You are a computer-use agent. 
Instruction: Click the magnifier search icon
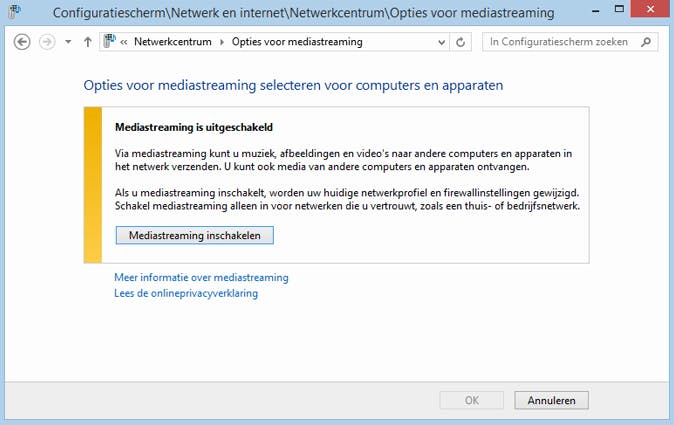(647, 43)
